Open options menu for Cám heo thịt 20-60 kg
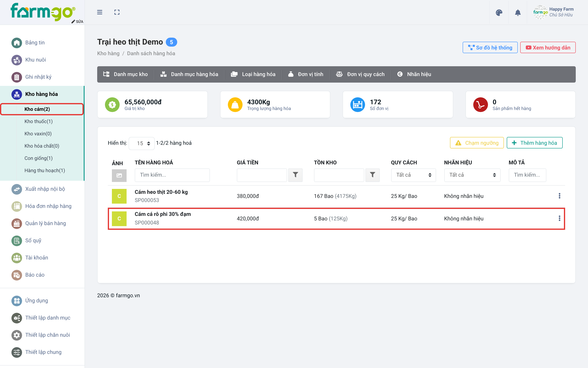Viewport: 588px width, 368px height. click(559, 196)
